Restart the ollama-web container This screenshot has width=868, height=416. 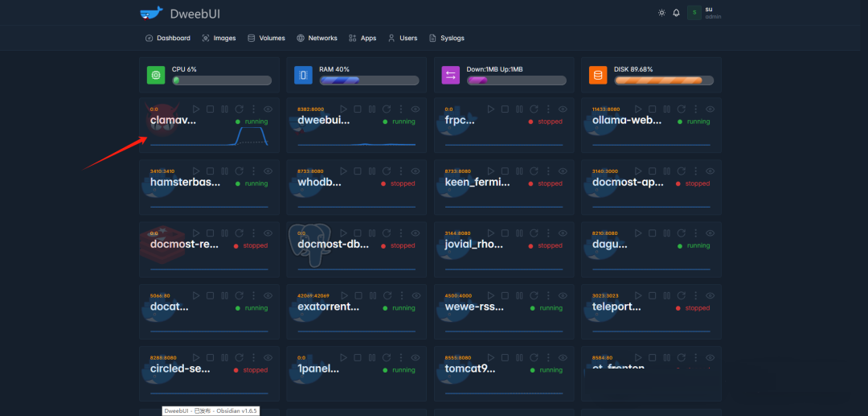point(682,109)
